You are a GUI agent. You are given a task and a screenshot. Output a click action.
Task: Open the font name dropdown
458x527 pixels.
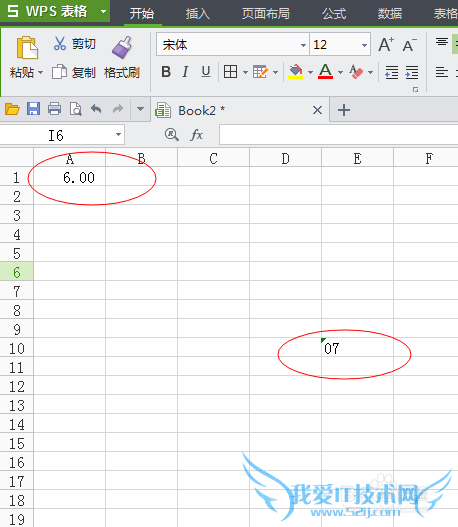pyautogui.click(x=303, y=45)
